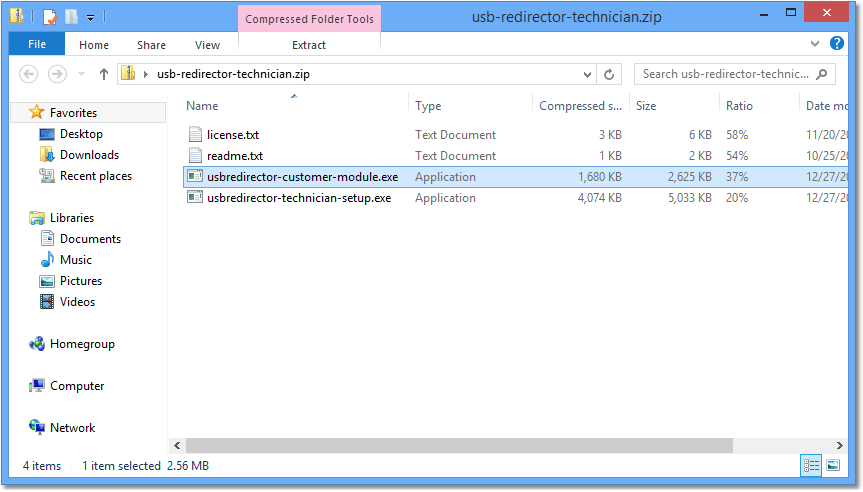The width and height of the screenshot is (863, 492).
Task: Switch to the View ribbon tab
Action: (207, 45)
